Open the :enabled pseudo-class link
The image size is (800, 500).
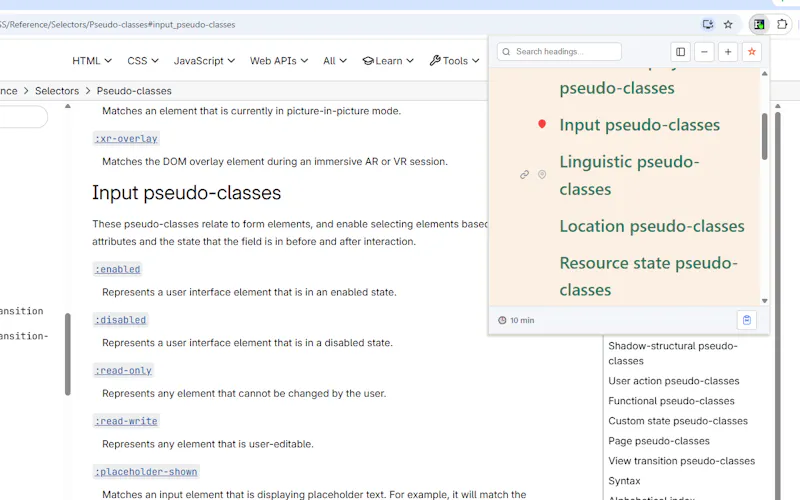pos(117,269)
